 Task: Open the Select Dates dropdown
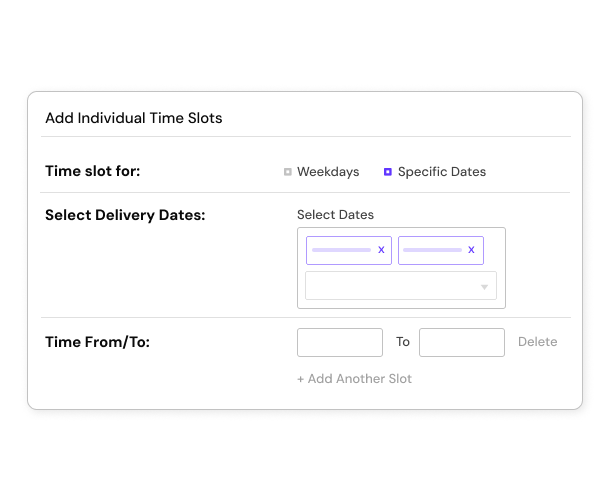[401, 286]
